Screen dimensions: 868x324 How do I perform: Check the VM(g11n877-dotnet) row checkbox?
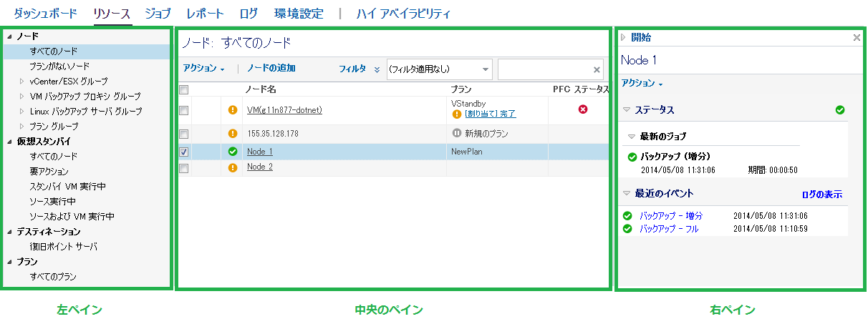pos(184,110)
